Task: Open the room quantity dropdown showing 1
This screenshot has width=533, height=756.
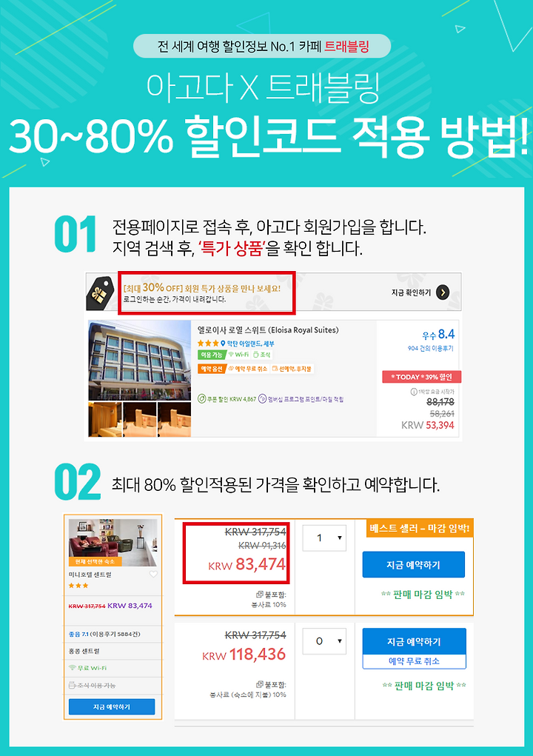Action: 324,538
